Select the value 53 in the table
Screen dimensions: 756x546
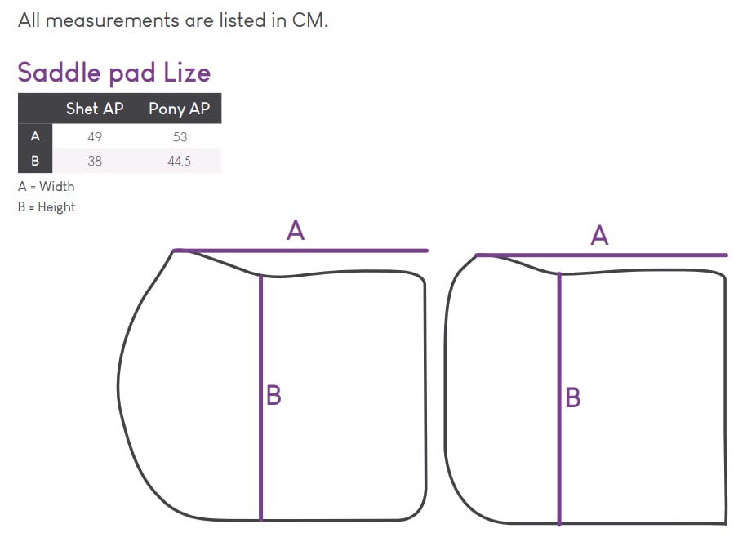pos(180,137)
